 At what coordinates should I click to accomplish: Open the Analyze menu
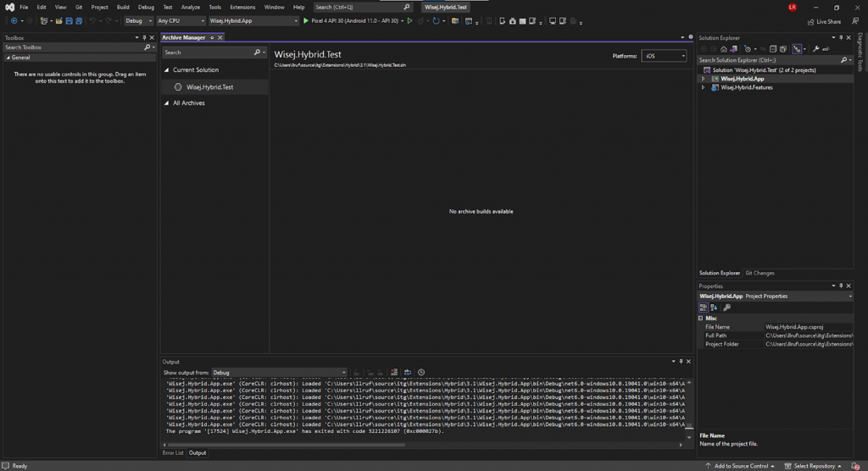click(191, 7)
